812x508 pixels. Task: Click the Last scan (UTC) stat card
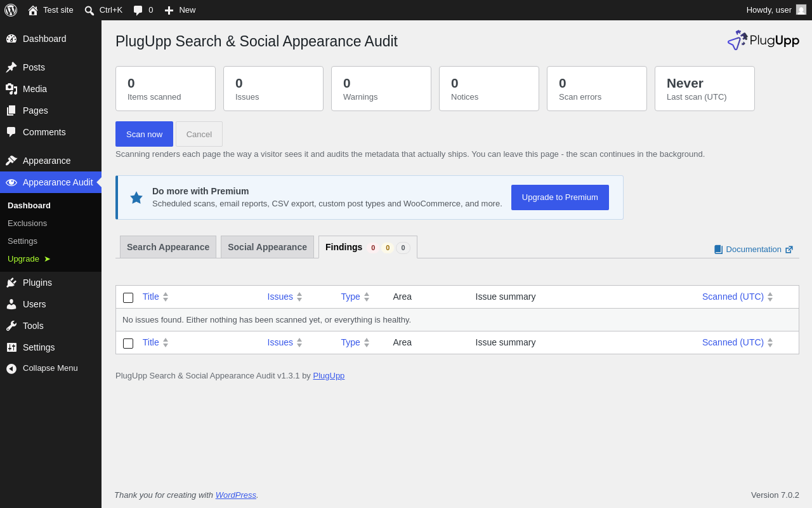point(705,89)
